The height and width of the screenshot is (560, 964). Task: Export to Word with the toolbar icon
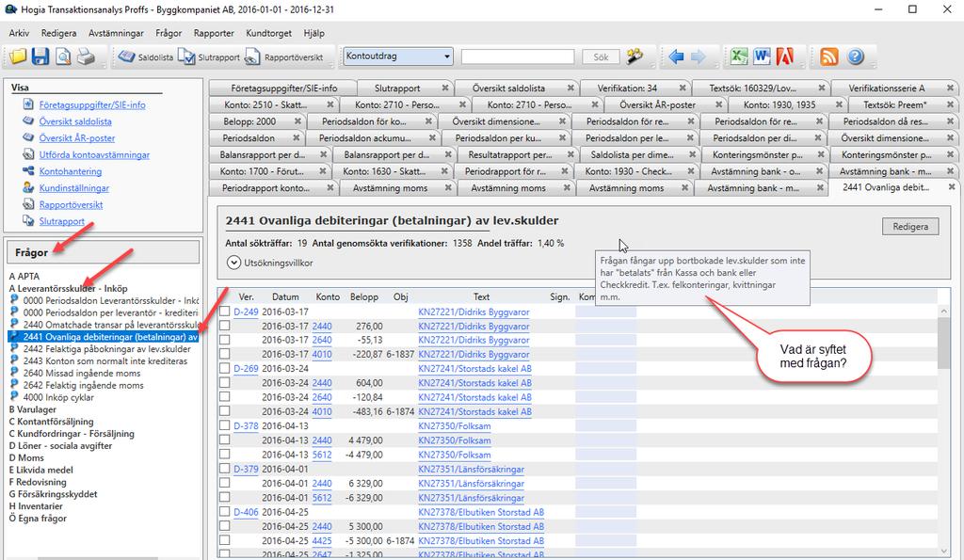click(x=762, y=56)
